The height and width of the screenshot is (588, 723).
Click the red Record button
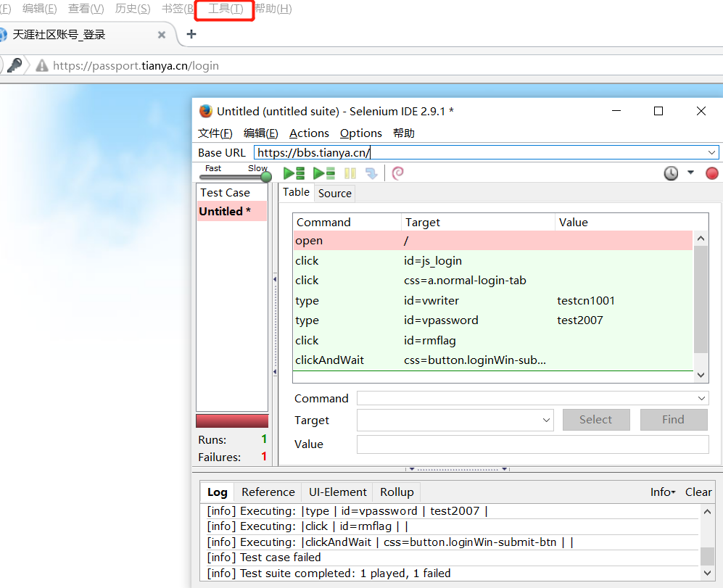711,173
